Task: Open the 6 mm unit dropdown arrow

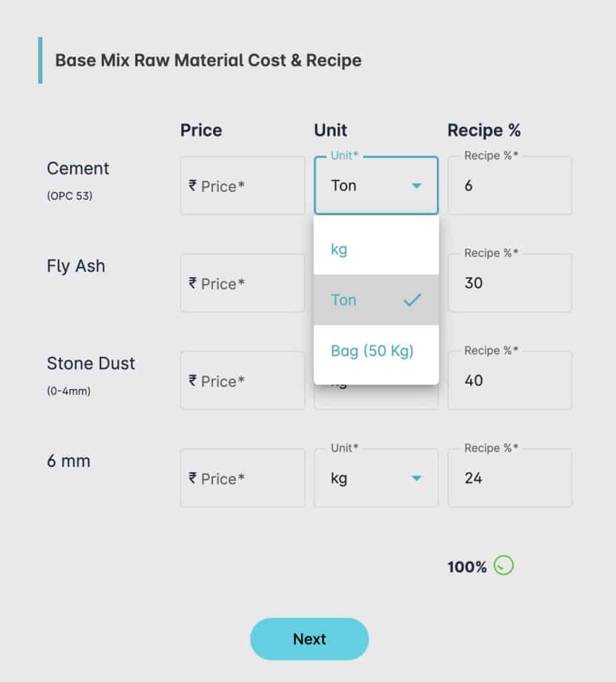Action: coord(416,478)
